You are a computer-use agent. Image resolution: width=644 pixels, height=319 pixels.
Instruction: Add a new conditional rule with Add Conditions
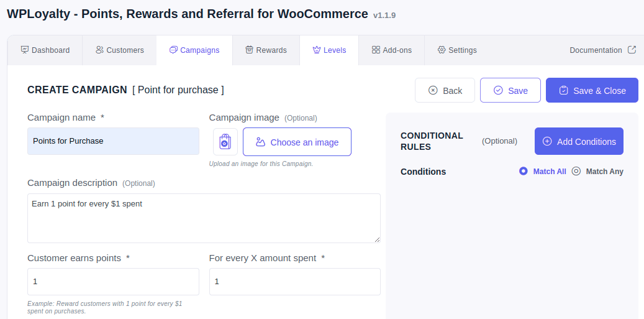pos(579,141)
